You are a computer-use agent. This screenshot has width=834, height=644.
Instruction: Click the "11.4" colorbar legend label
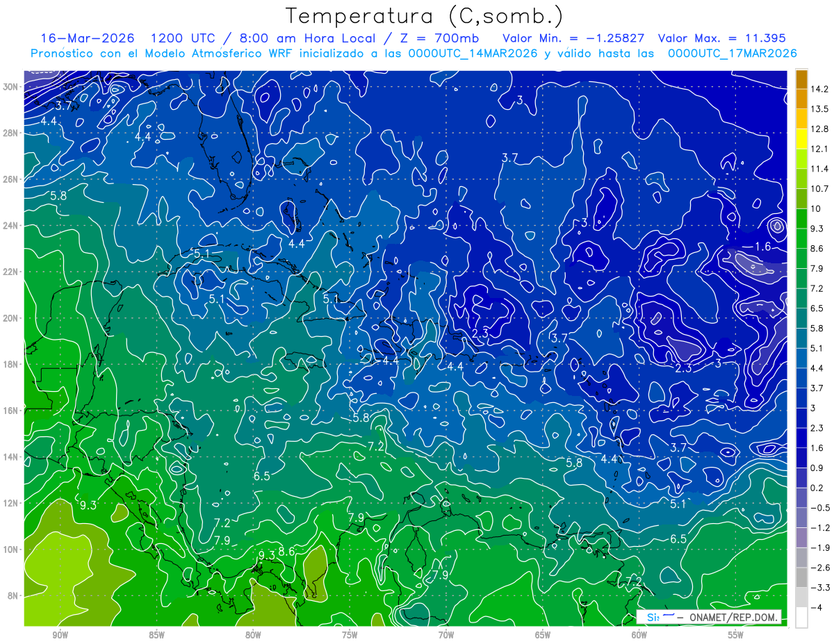[x=820, y=169]
